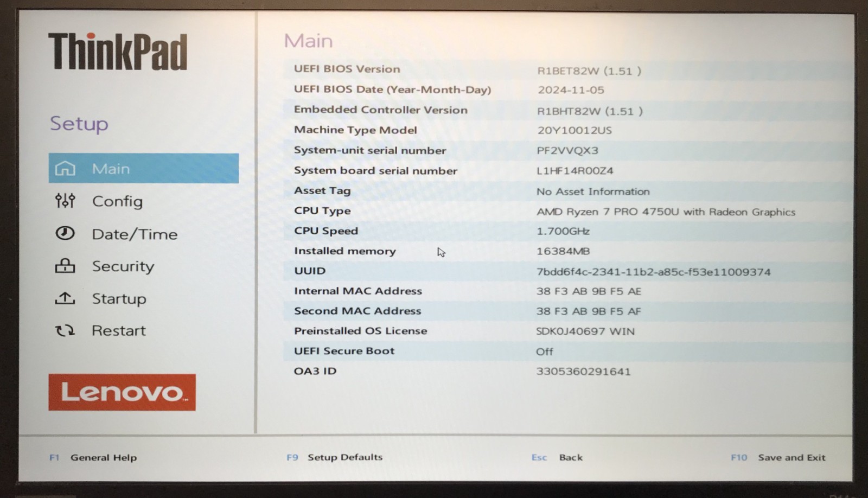
Task: Click MAC value ending F5 AE
Action: pos(589,291)
